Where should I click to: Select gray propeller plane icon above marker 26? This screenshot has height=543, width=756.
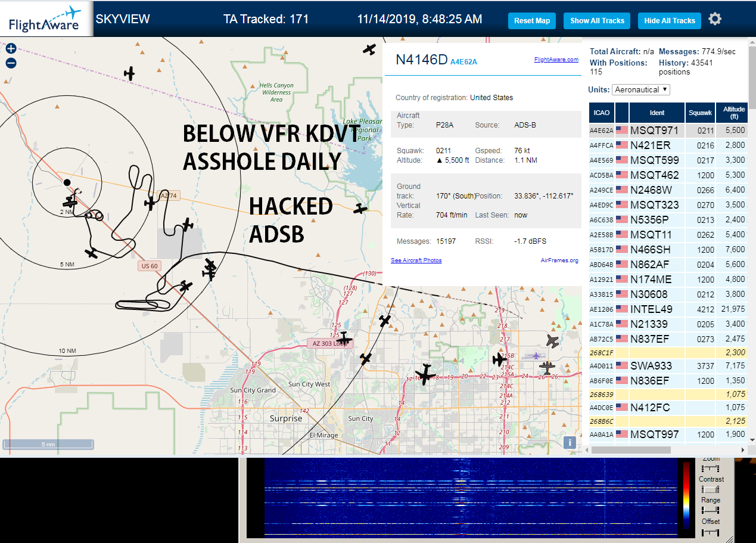point(547,368)
